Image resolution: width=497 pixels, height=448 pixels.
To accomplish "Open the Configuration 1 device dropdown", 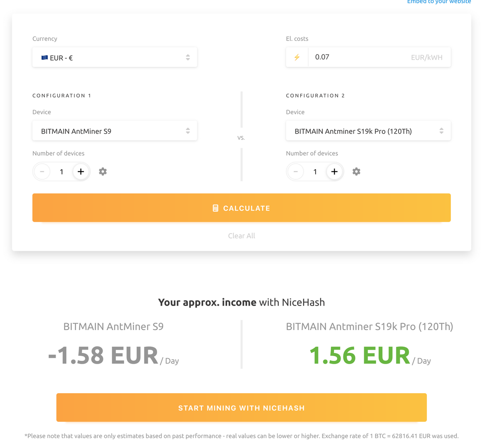I will [115, 130].
